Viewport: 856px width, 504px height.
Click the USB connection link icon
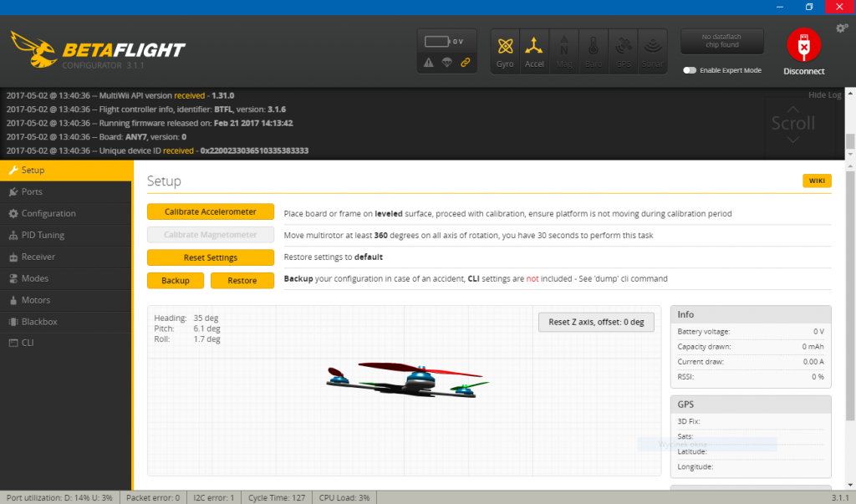click(466, 62)
